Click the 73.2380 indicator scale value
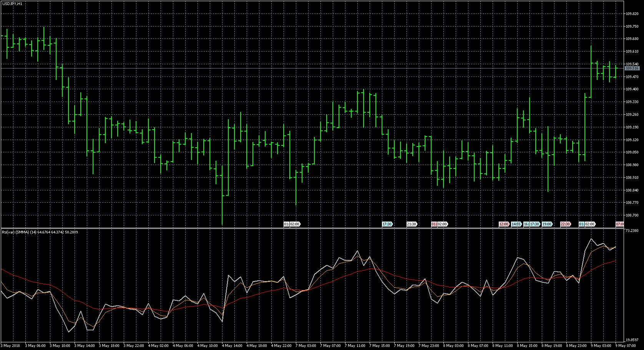This screenshot has width=644, height=350. (x=632, y=231)
